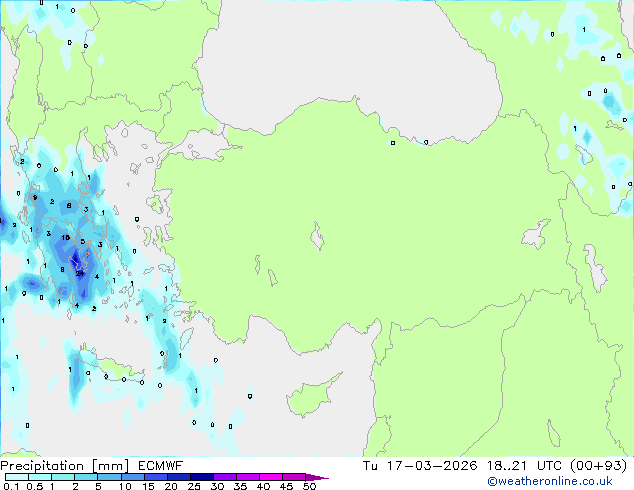Select the 35–40 mm legend swatch
634x490 pixels.
pyautogui.click(x=247, y=477)
